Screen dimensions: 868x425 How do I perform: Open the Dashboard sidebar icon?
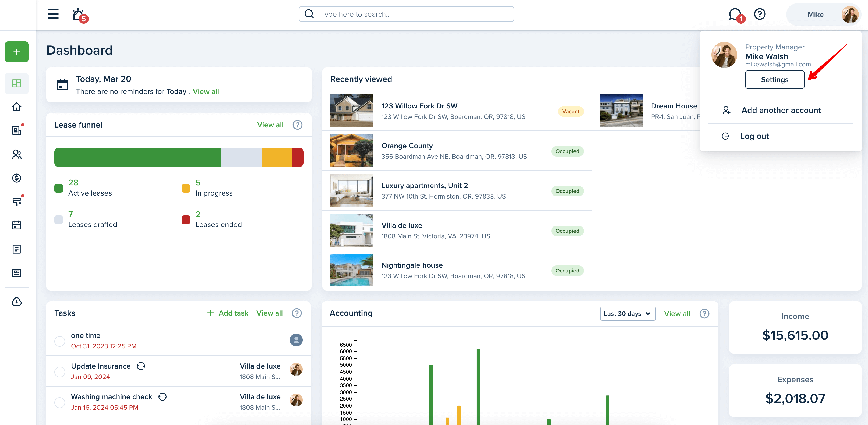(16, 83)
